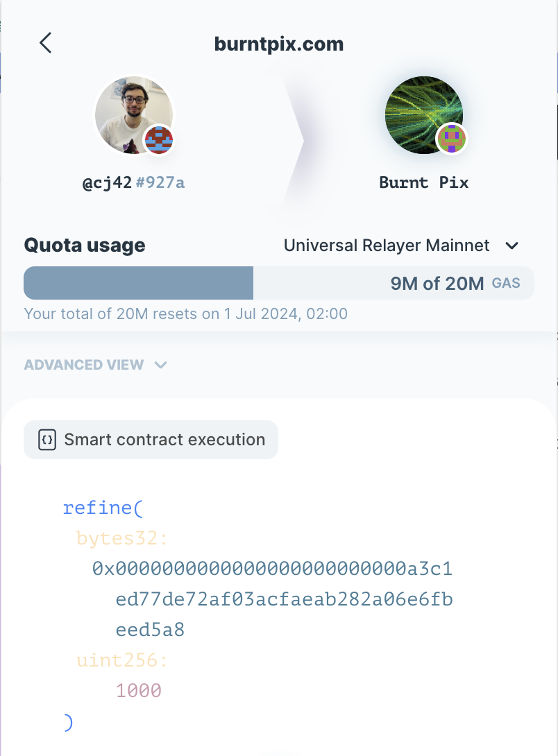558x756 pixels.
Task: Click the identicon badge on Burnt Pix avatar
Action: (451, 139)
